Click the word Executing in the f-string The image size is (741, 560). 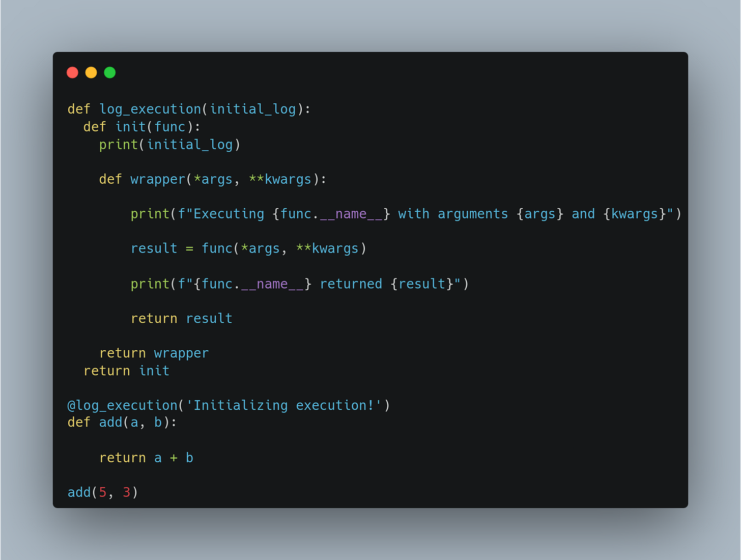pos(229,214)
